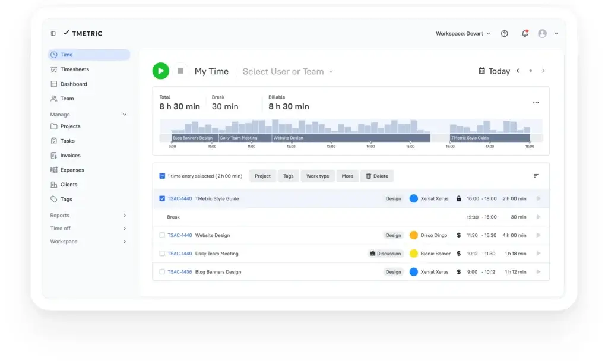
Task: Click the Work type button
Action: (x=318, y=176)
